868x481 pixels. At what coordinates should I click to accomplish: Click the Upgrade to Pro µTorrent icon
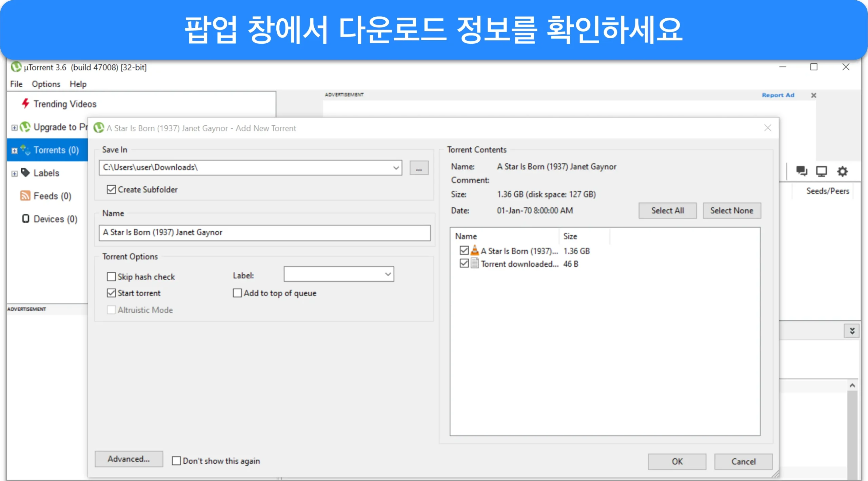tap(25, 127)
